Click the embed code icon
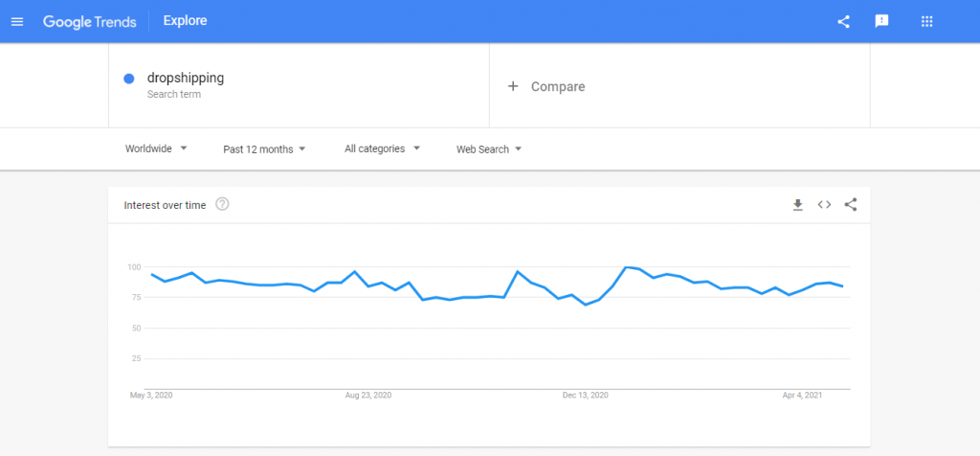Viewport: 980px width, 456px height. (824, 205)
